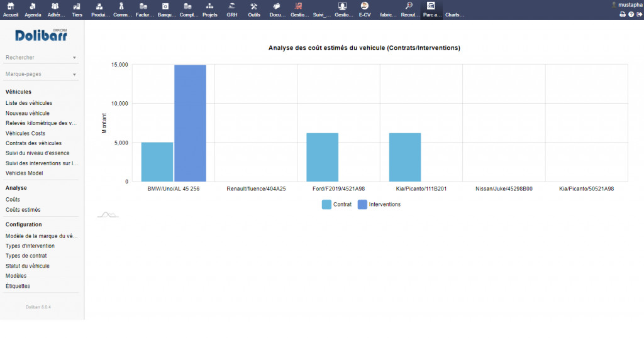The image size is (644, 338).
Task: Open Suivi du niveau d'essence
Action: tap(37, 153)
